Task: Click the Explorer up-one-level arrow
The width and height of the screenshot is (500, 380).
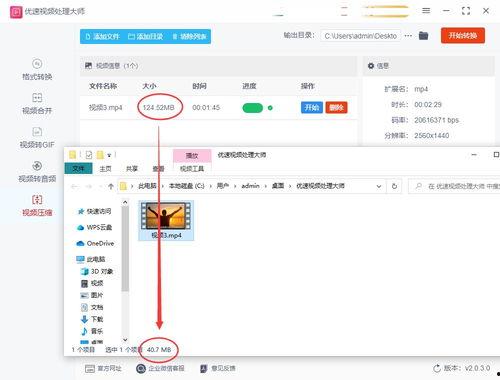Action: point(111,186)
